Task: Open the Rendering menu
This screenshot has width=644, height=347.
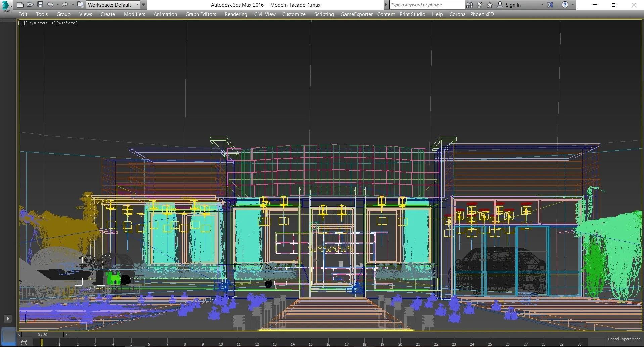Action: pyautogui.click(x=236, y=14)
